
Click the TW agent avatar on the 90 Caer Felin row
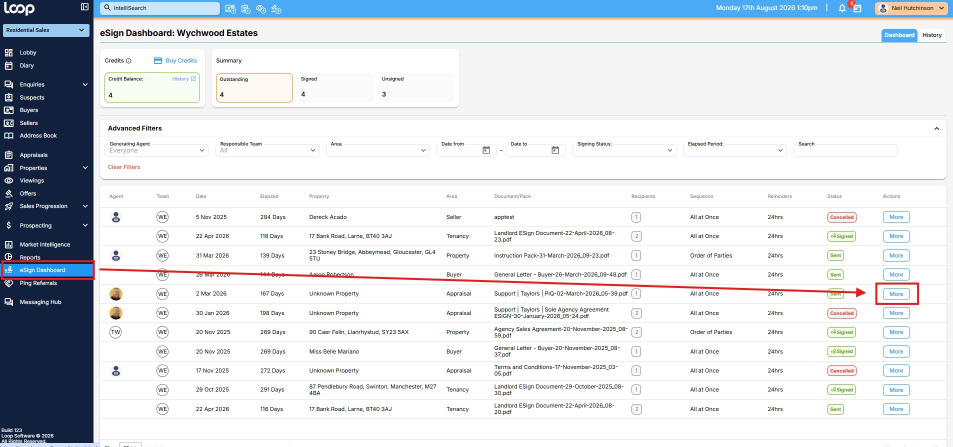(x=115, y=332)
